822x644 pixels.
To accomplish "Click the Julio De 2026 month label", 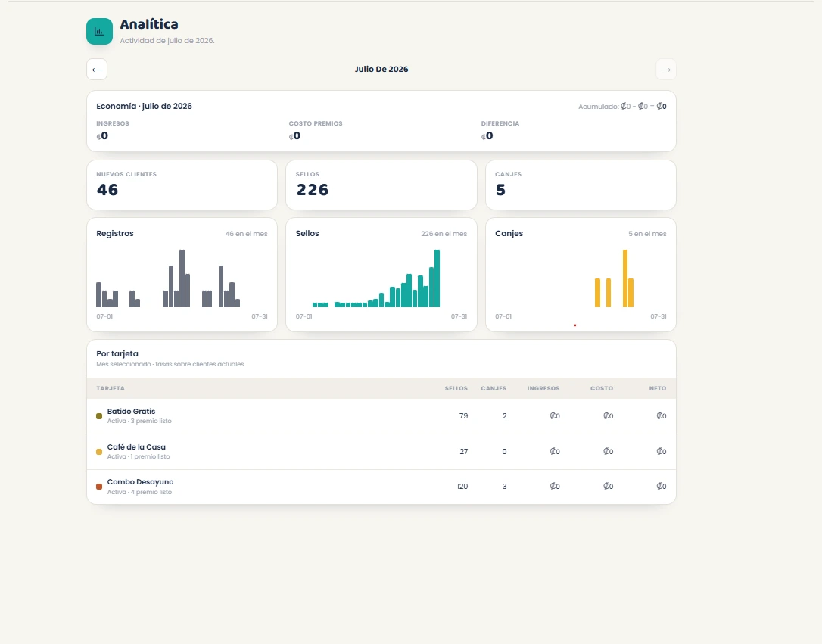I will pyautogui.click(x=381, y=69).
